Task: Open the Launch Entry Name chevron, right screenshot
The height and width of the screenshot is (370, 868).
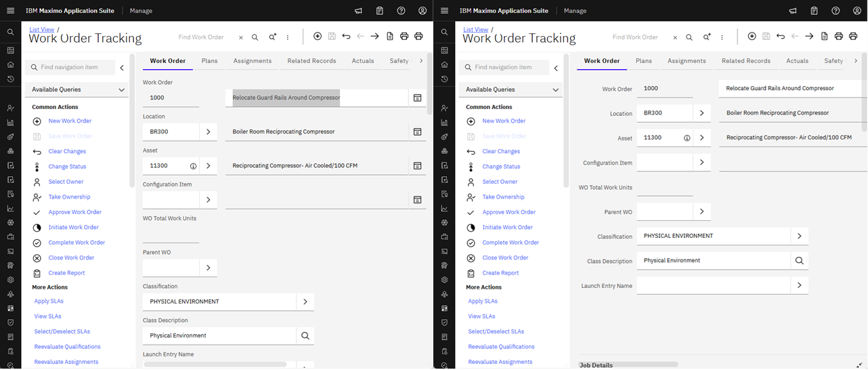Action: click(800, 285)
